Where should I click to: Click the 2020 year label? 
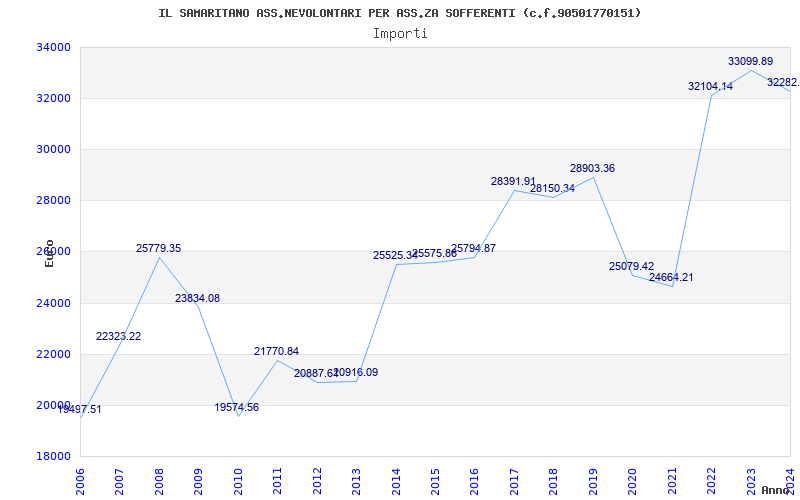[632, 482]
